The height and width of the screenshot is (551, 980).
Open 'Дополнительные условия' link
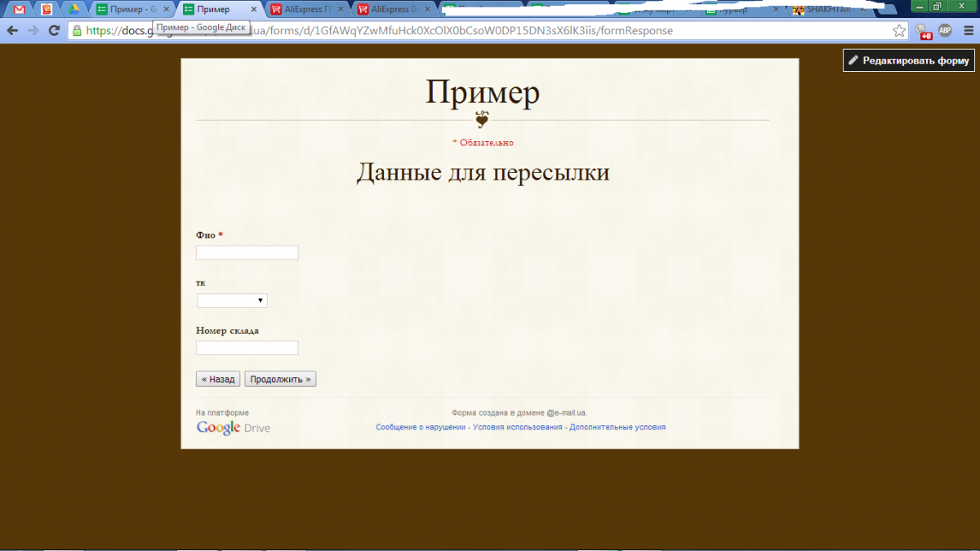[617, 427]
